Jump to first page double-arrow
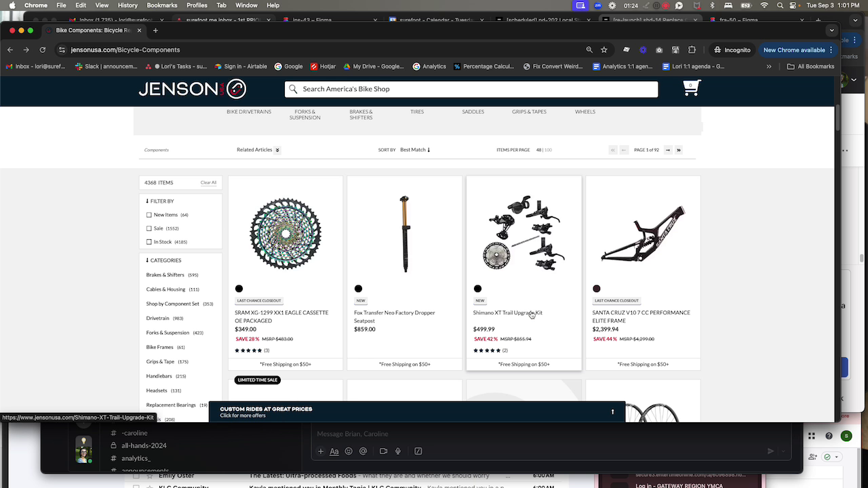Screen dimensions: 868x488 [x=613, y=150]
